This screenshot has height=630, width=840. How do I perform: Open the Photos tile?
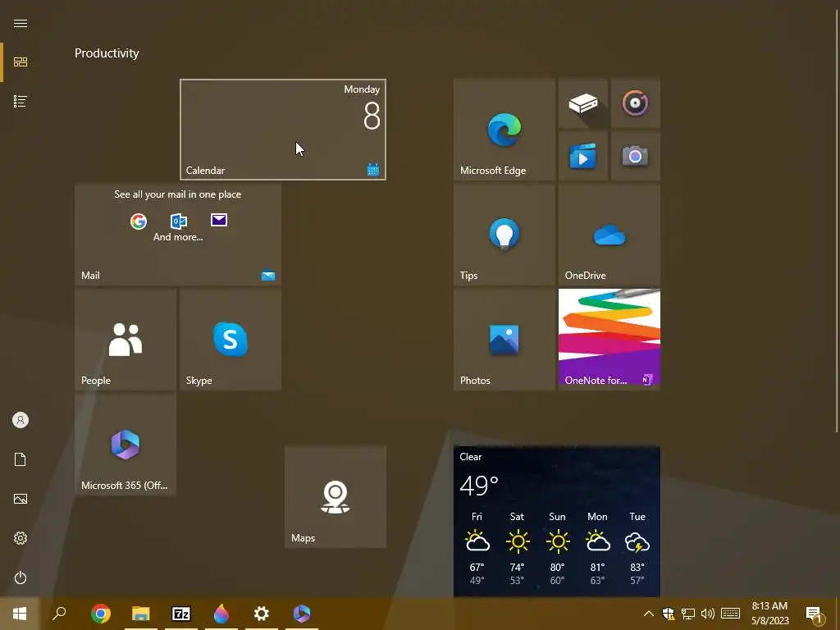click(504, 339)
